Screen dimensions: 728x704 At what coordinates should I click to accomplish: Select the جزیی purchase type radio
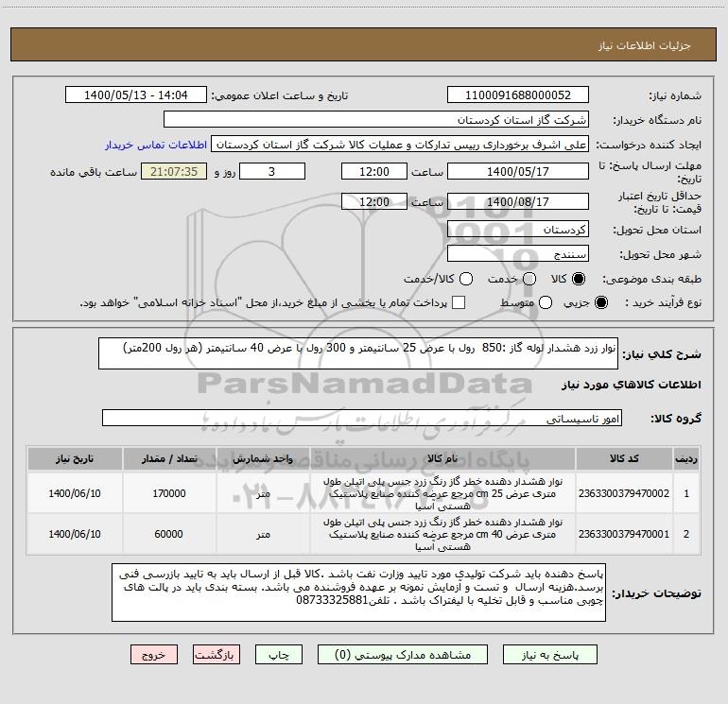[x=600, y=302]
